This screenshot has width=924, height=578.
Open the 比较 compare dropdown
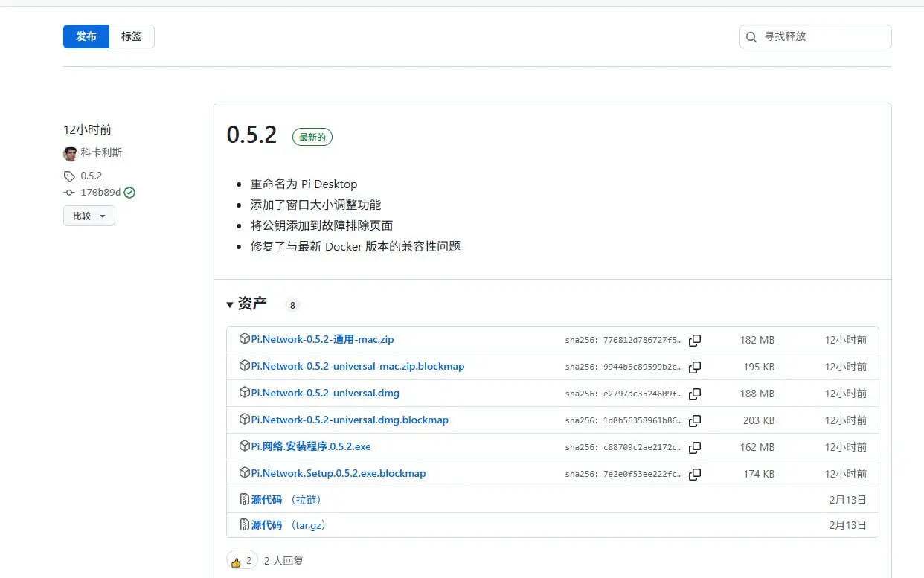[x=89, y=216]
